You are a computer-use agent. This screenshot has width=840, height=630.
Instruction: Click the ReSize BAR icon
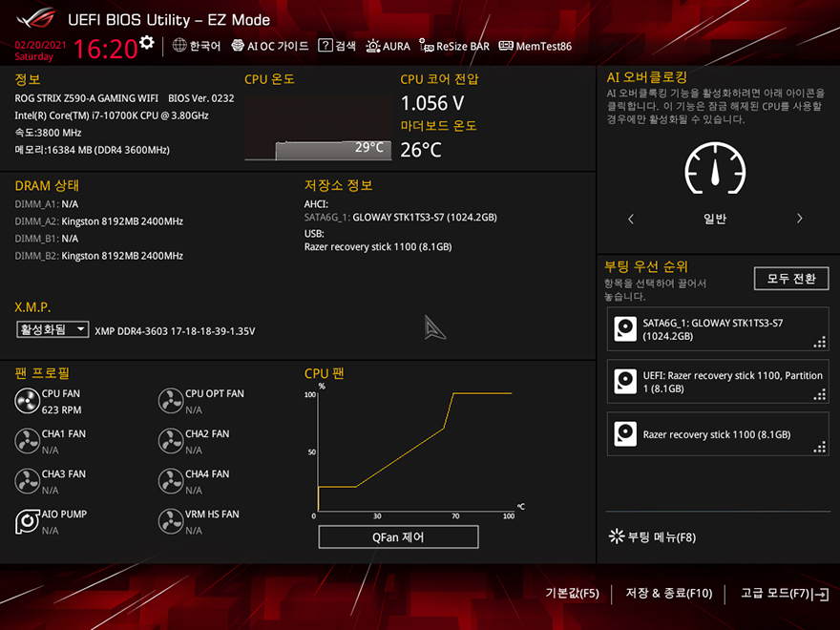point(427,46)
